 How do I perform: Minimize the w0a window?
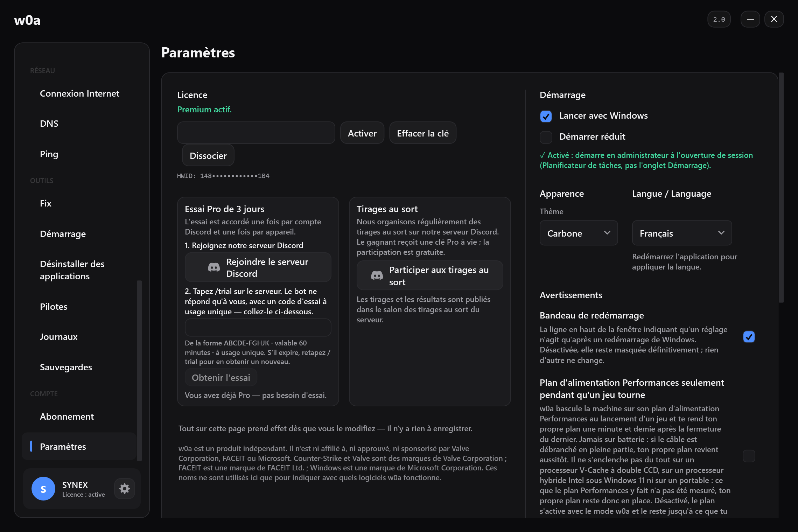pos(750,19)
